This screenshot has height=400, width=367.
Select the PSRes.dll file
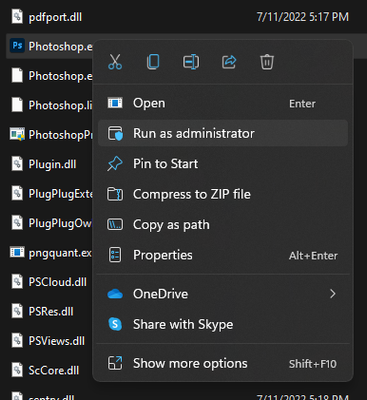(x=51, y=311)
